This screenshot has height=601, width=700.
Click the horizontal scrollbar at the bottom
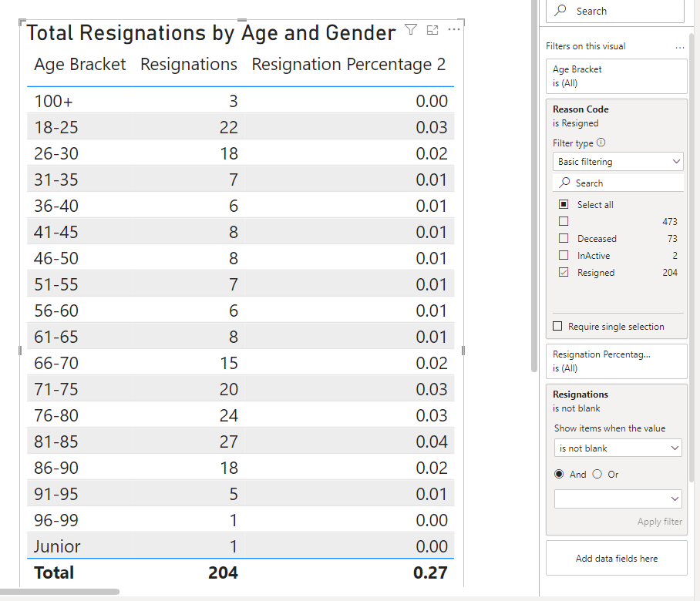pos(60,592)
